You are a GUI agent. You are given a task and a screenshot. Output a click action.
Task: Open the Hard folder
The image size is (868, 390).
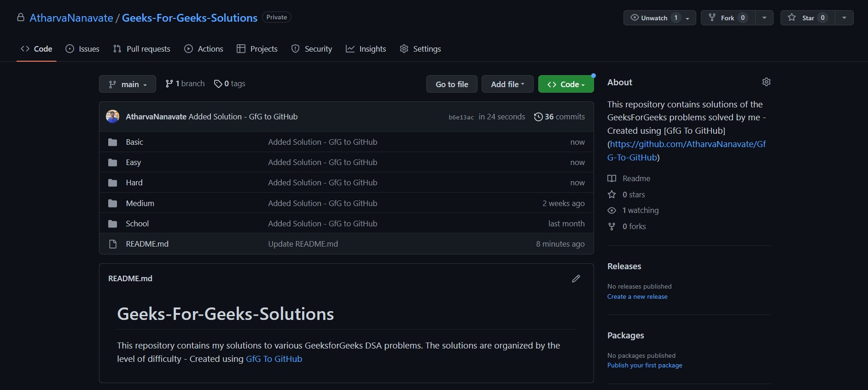coord(134,183)
